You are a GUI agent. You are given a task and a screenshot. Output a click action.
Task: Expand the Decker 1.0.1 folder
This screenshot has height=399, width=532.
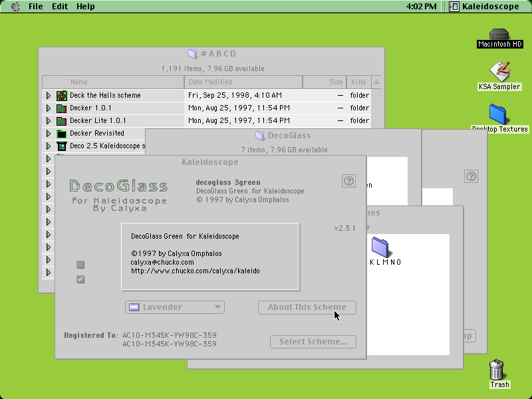pyautogui.click(x=49, y=108)
